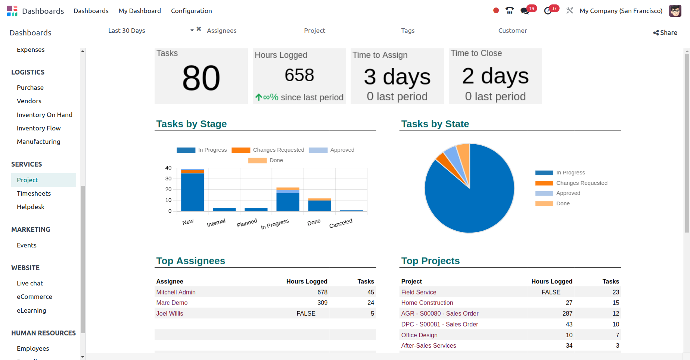The width and height of the screenshot is (690, 360).
Task: Toggle Changes Requested legend in Tasks by Stage
Action: (268, 150)
